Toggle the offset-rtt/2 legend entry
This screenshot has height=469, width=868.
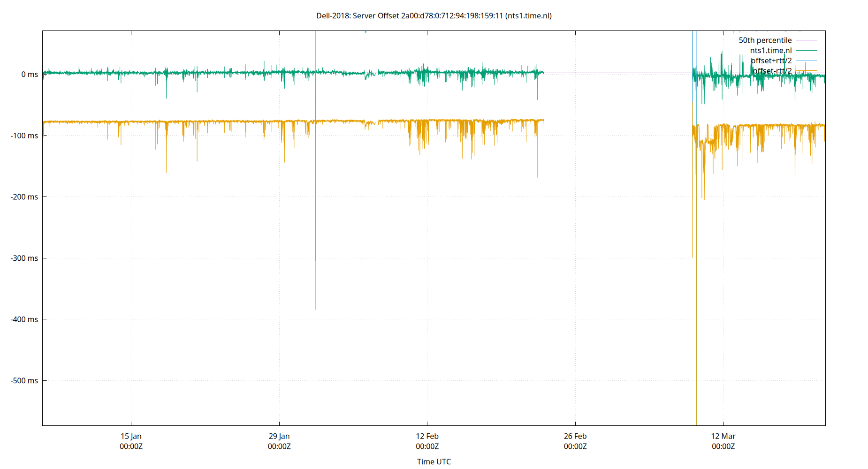(x=772, y=70)
